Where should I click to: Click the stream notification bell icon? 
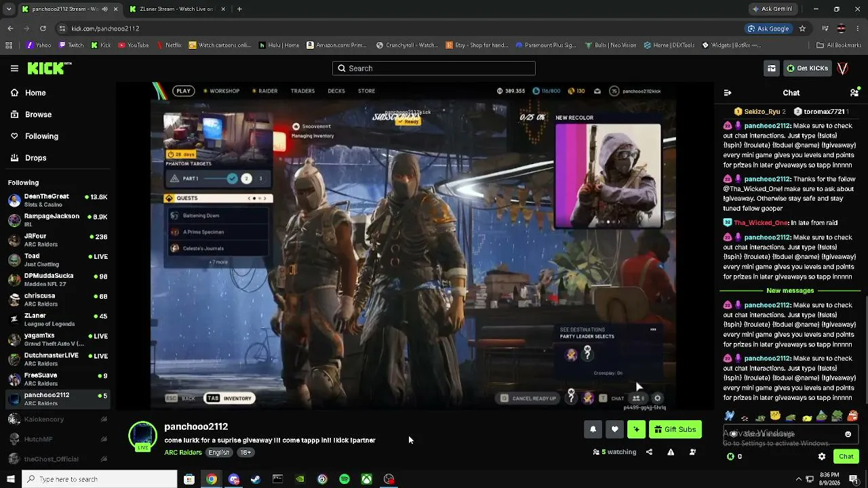[593, 429]
